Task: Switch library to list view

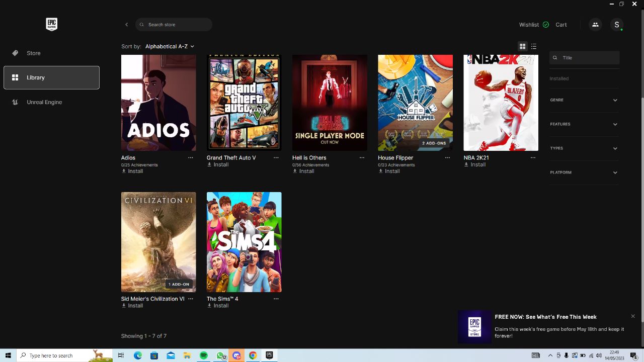Action: [534, 46]
